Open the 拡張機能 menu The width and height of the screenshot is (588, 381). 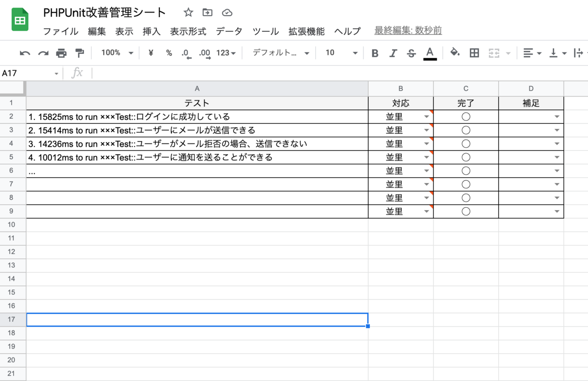(x=306, y=31)
